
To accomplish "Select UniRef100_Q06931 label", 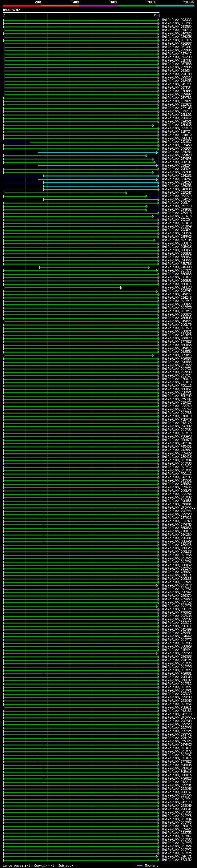I will click(x=177, y=172).
